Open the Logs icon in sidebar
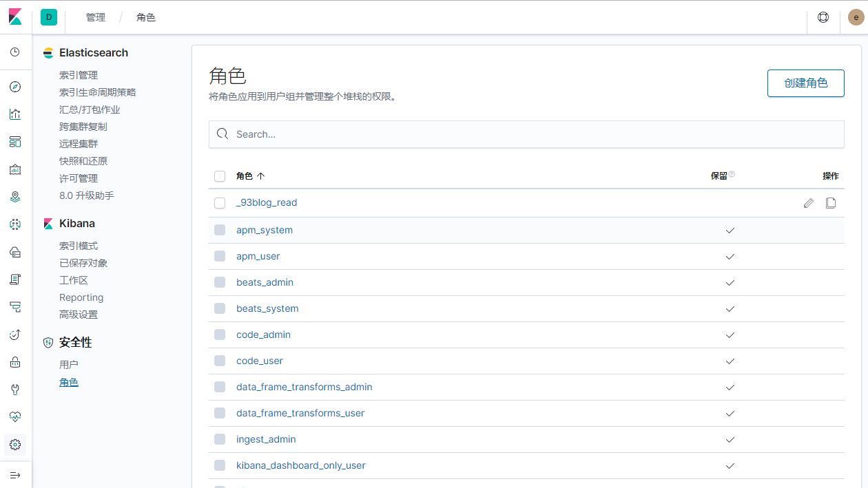 [15, 279]
